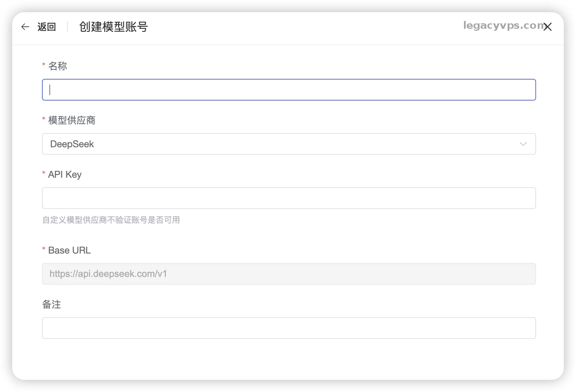This screenshot has height=392, width=576.
Task: Click the required asterisk beside Base URL
Action: (x=44, y=249)
